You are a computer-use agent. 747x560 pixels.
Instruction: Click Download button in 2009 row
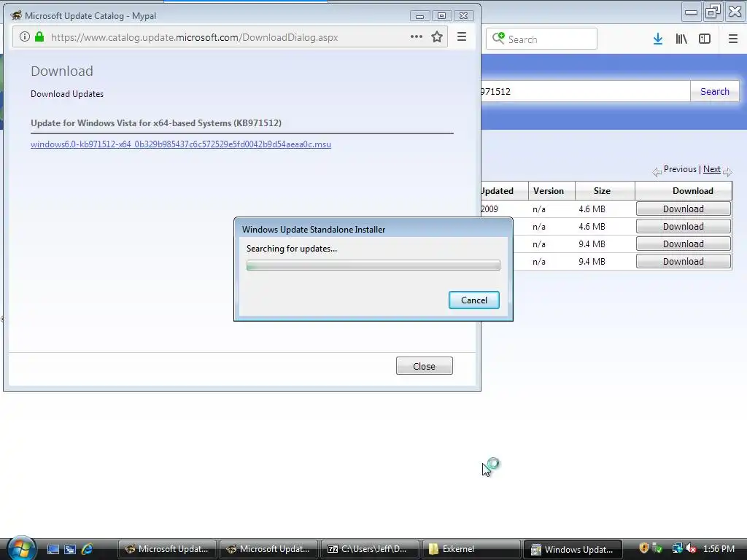click(x=683, y=209)
